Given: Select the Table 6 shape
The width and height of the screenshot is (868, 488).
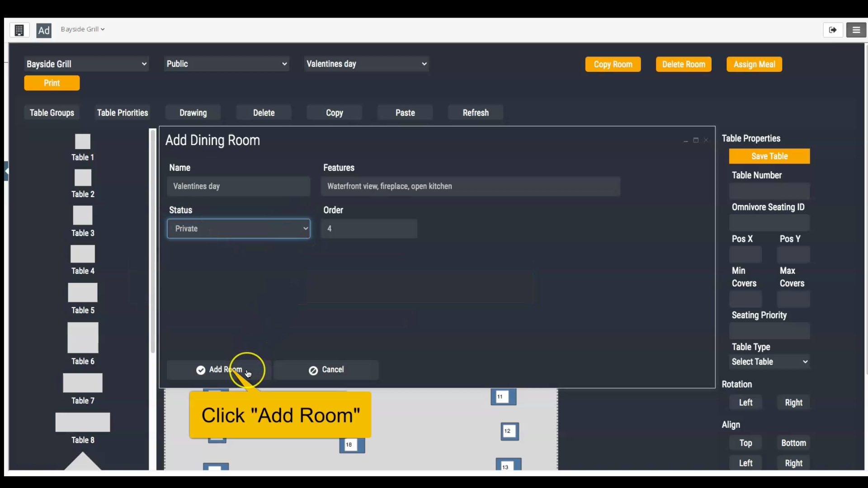Looking at the screenshot, I should [x=83, y=338].
